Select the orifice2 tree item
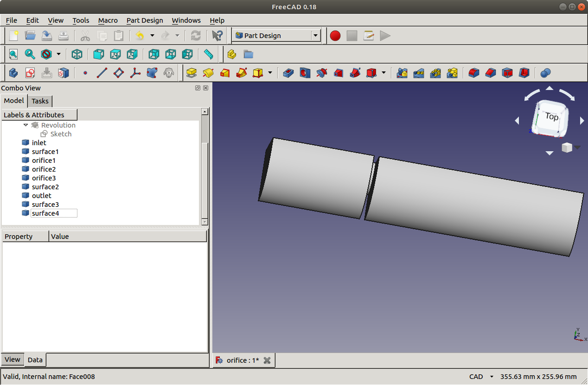 (44, 169)
